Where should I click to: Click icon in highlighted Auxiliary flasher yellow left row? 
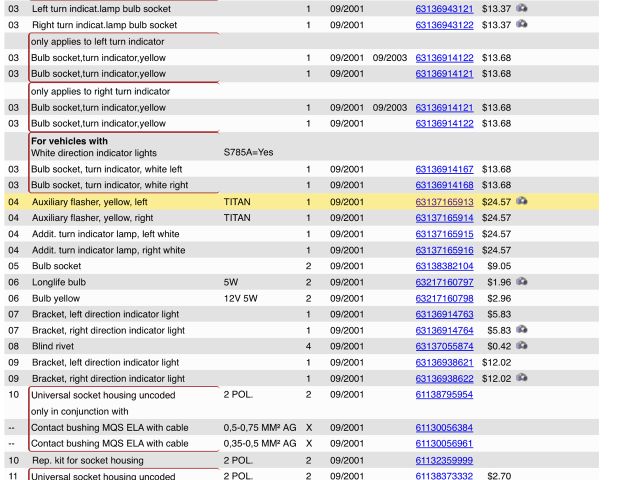(522, 201)
